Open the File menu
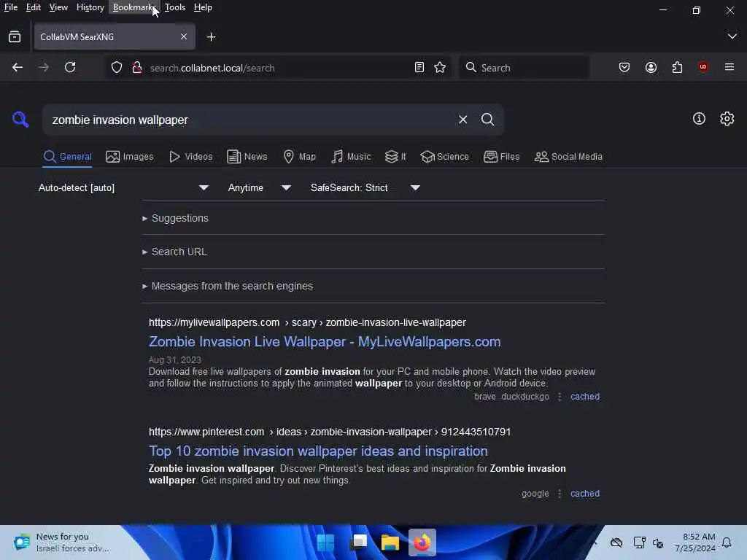 10,7
